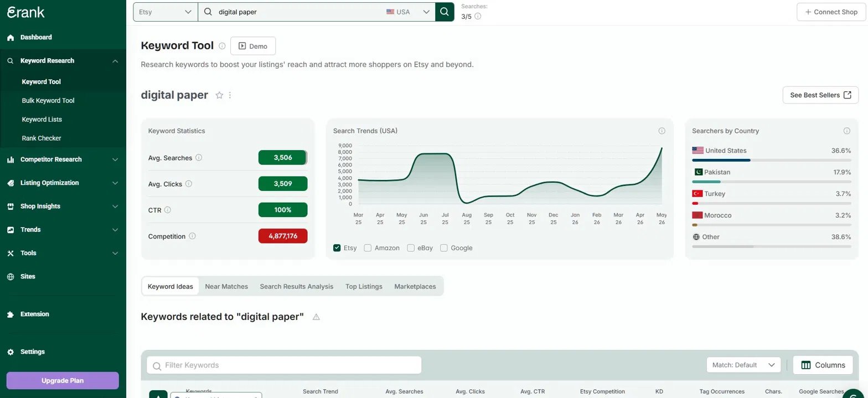This screenshot has width=868, height=398.
Task: Open Keyword Tool in sidebar
Action: (x=42, y=81)
